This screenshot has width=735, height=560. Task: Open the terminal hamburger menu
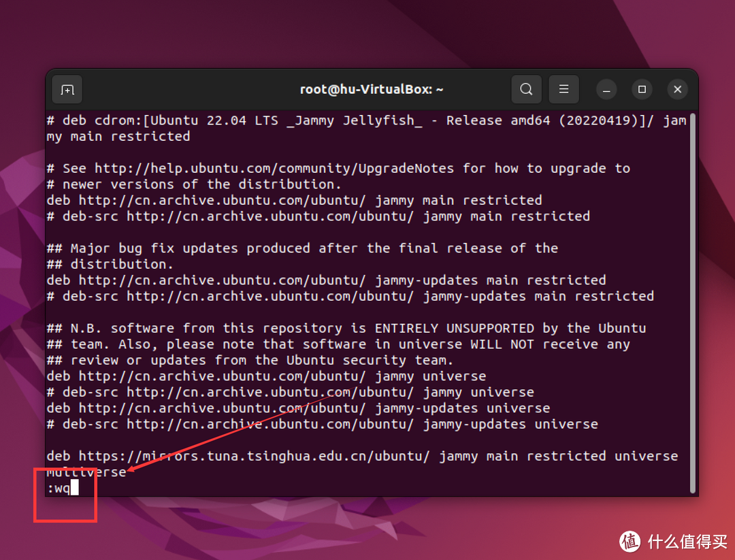click(x=563, y=90)
